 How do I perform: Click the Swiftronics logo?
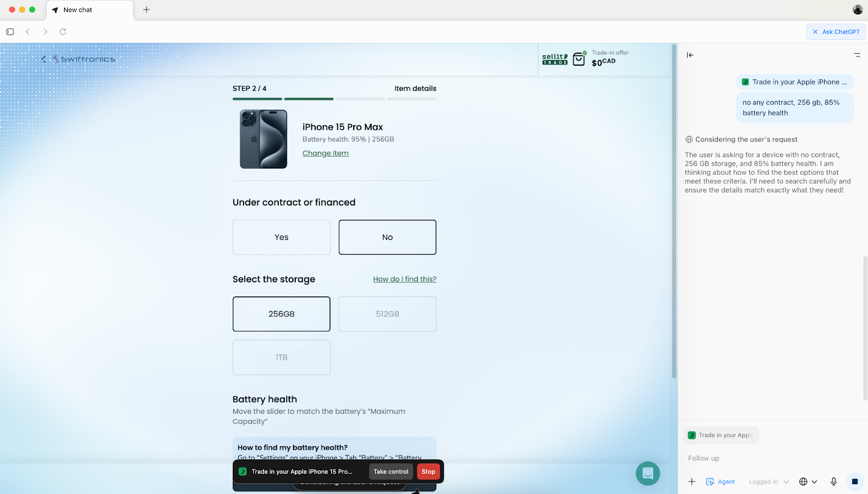click(x=84, y=59)
